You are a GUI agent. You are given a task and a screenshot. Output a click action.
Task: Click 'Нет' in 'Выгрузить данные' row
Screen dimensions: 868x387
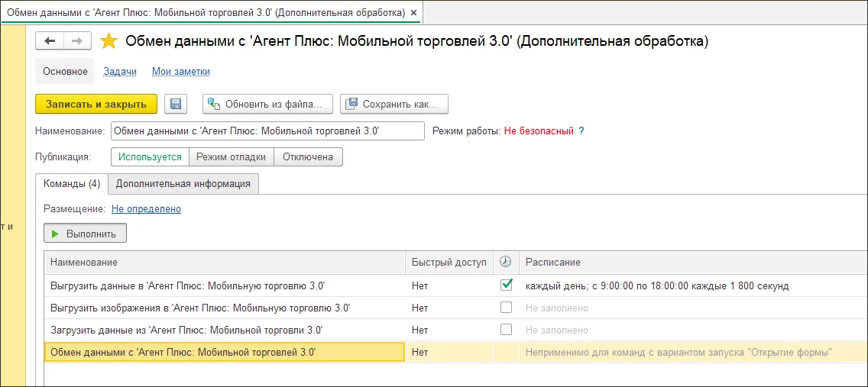(420, 285)
